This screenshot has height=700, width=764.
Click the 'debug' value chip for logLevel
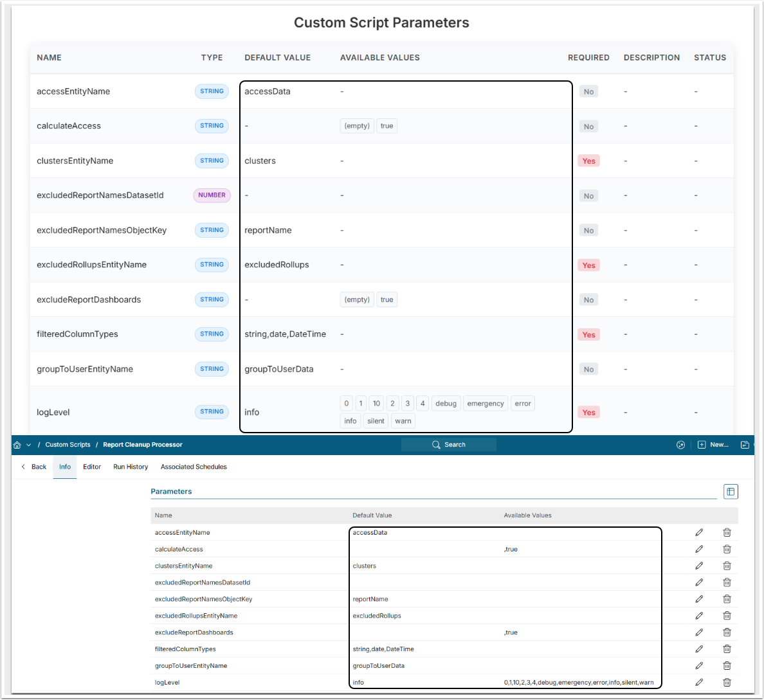pos(446,404)
